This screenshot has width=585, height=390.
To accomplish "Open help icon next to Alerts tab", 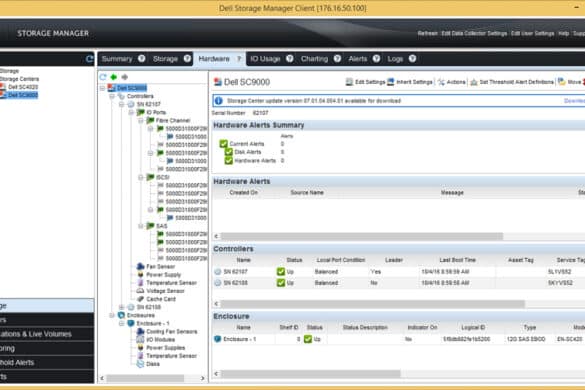I will click(x=376, y=59).
